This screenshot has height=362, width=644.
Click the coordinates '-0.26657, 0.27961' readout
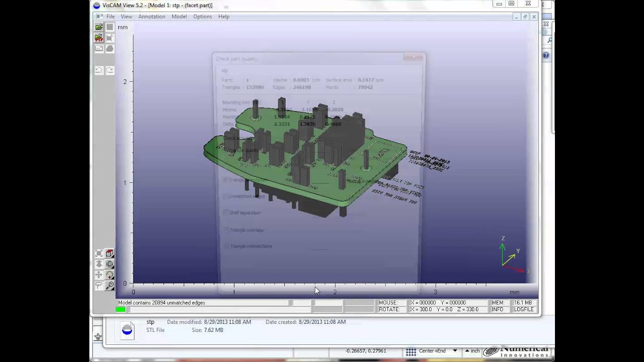click(365, 351)
